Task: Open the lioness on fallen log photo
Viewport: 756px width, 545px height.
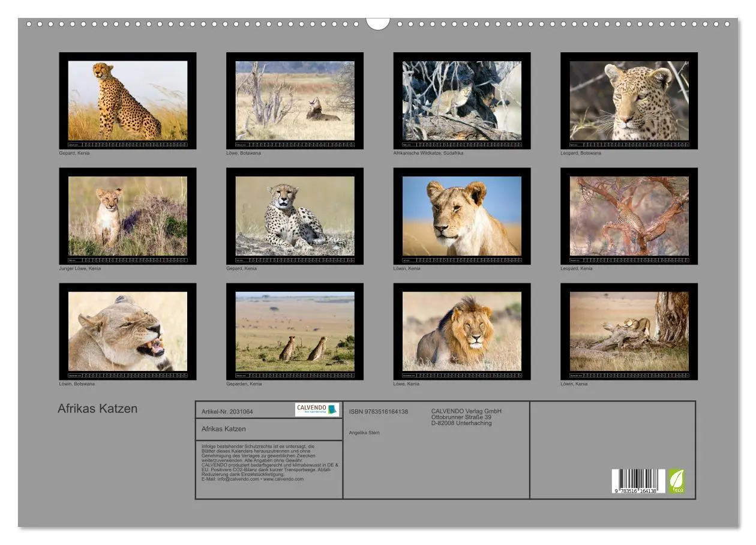Action: (x=629, y=331)
